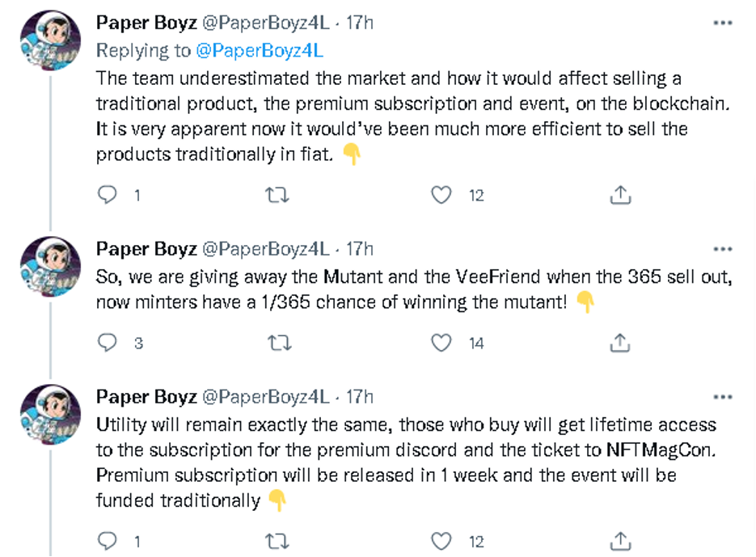Reply to the Mutant giveaway tweet

(107, 343)
